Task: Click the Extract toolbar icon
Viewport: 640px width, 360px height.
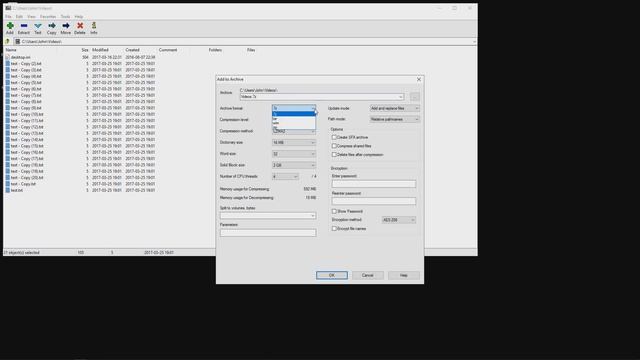Action: click(24, 26)
